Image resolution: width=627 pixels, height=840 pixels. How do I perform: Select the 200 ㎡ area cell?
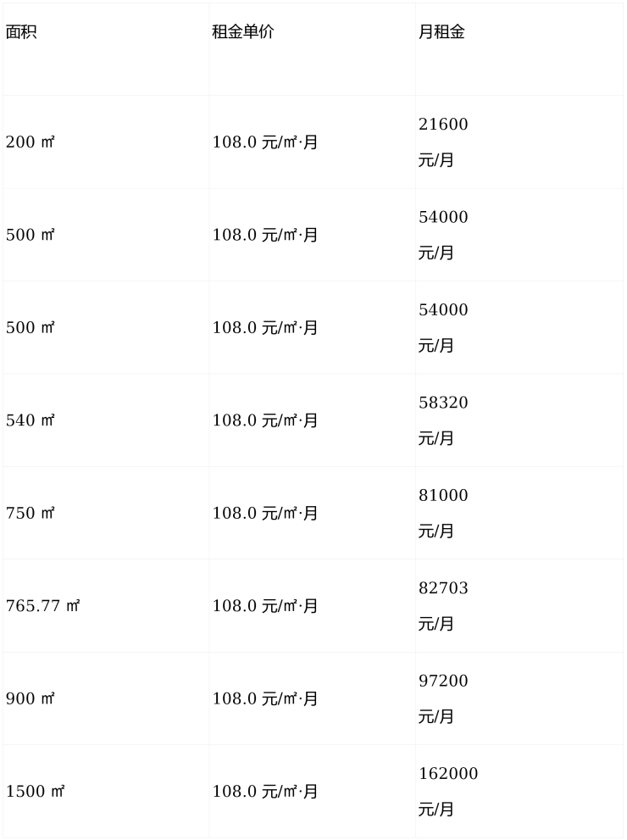[x=31, y=142]
